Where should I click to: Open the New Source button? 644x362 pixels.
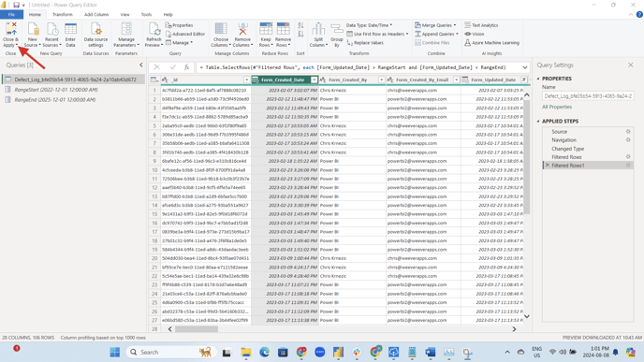pos(33,35)
